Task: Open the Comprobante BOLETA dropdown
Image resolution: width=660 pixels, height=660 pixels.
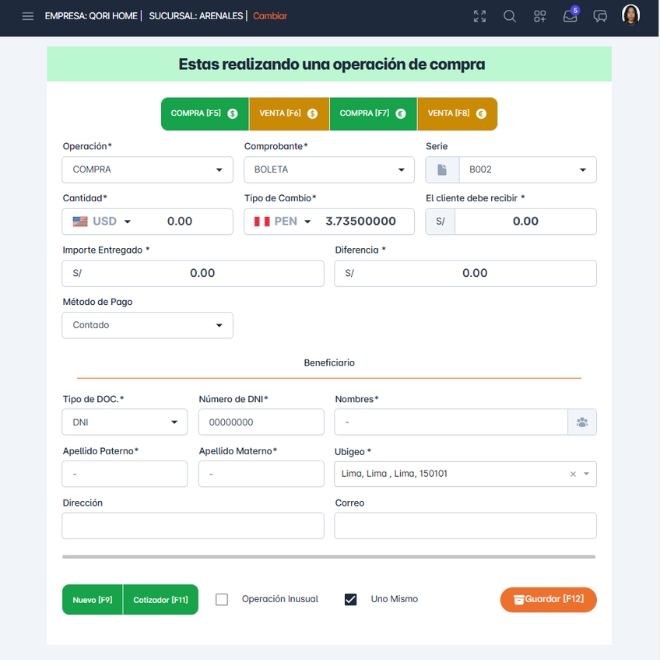Action: click(328, 170)
